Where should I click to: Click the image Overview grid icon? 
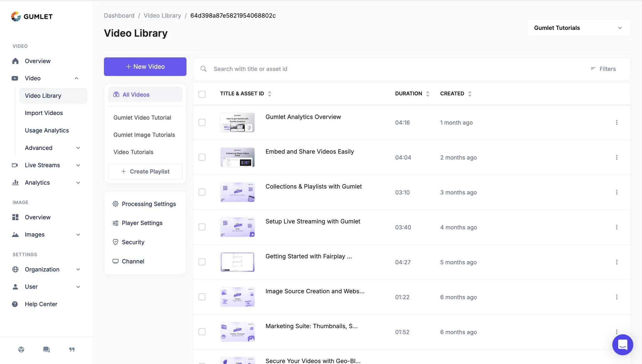[15, 217]
